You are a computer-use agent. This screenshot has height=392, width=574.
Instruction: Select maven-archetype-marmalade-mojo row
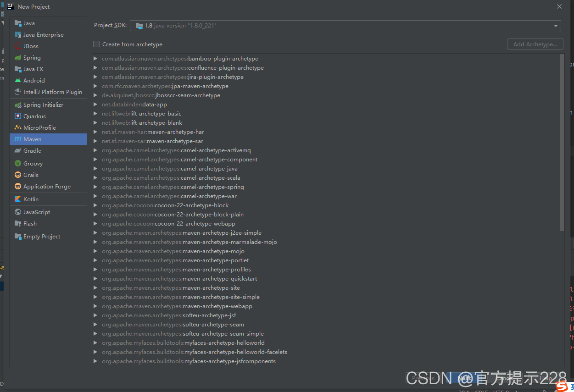pos(327,242)
